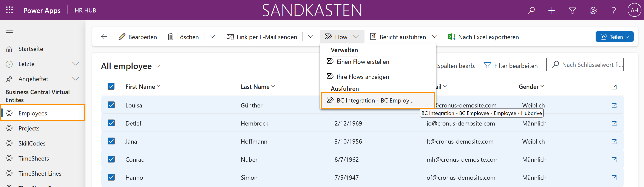Uncheck the Louisa Günther row checkbox
Viewport: 644px width, 187px height.
point(111,105)
